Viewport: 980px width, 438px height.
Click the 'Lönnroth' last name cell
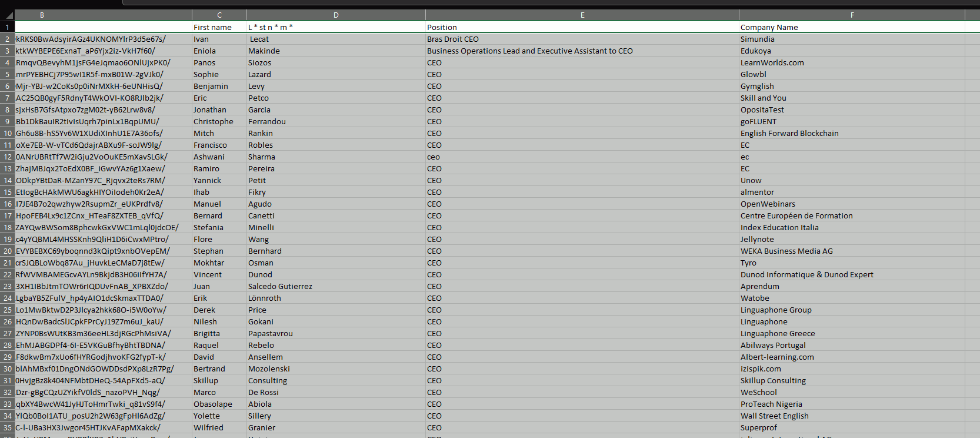336,298
